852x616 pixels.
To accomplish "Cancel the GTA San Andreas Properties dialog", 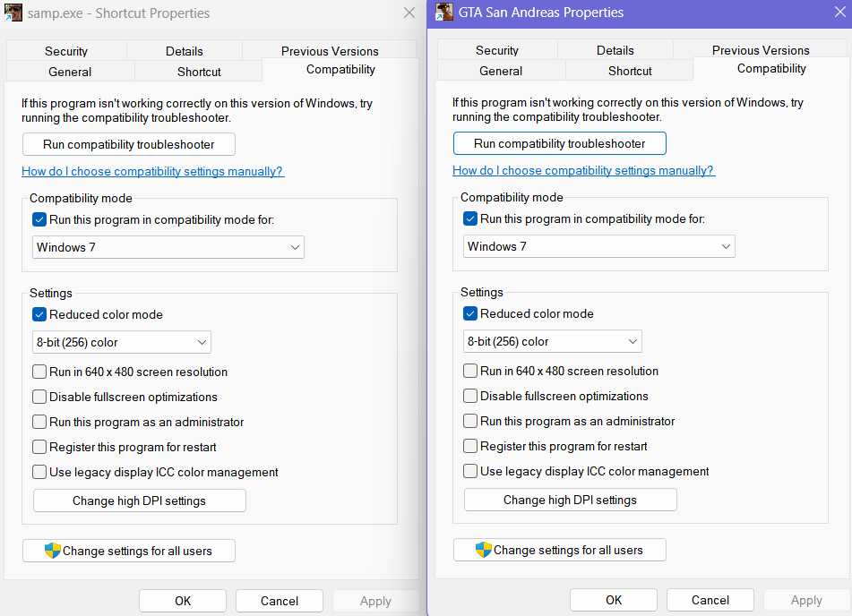I will tap(710, 600).
